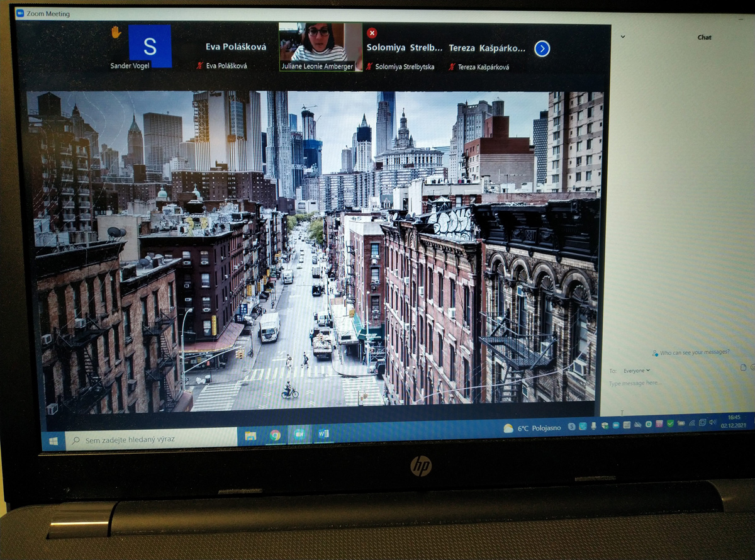Click the red stop icon beside Solomiya Strelbytska

(372, 33)
